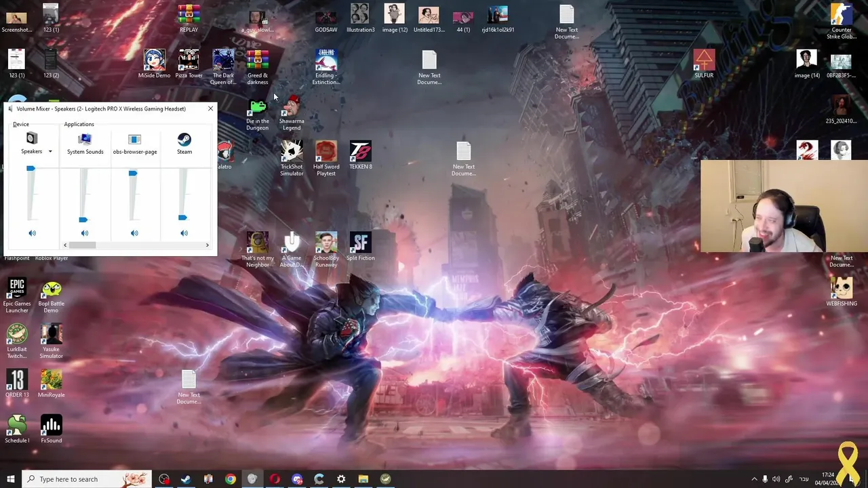The width and height of the screenshot is (868, 488).
Task: Select A Game About D... desktop icon
Action: click(292, 249)
